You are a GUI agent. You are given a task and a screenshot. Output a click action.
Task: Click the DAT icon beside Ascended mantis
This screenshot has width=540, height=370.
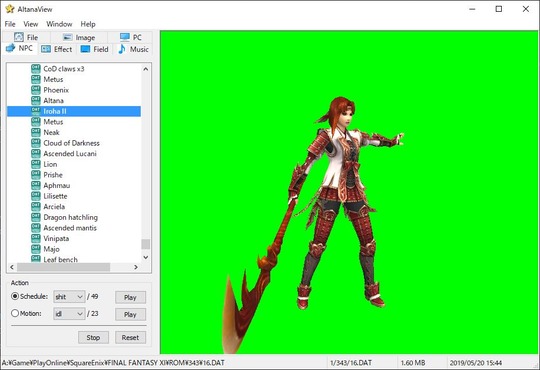coord(36,228)
